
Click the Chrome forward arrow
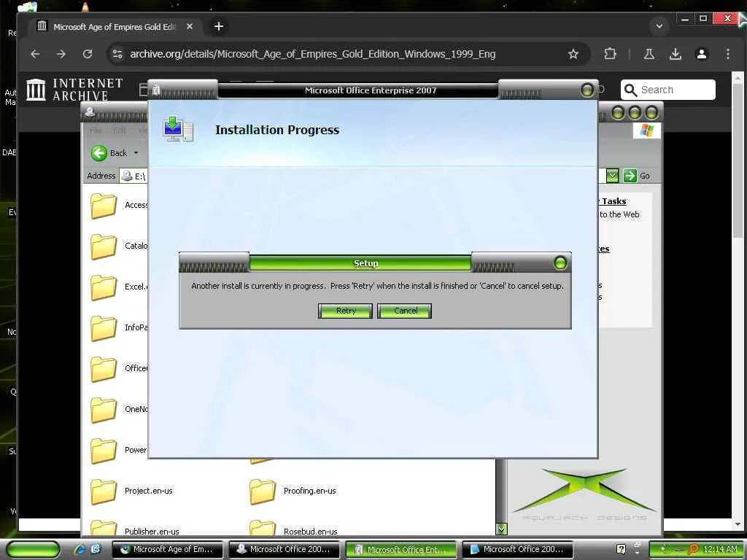point(61,54)
